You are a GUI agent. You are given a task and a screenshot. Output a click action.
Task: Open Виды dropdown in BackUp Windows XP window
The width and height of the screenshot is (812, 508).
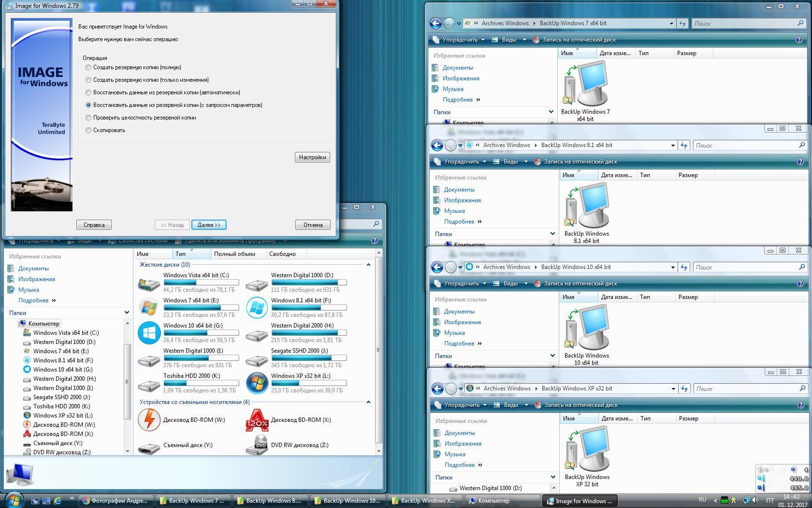coord(510,405)
